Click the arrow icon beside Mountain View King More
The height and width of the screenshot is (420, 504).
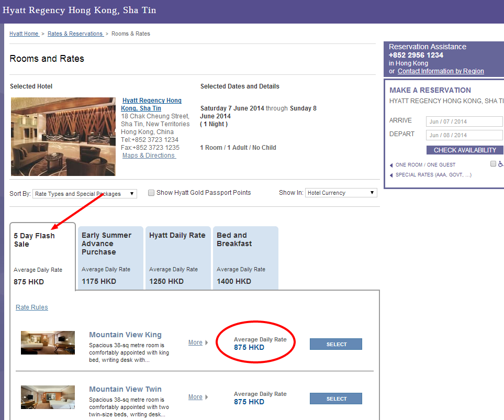click(206, 342)
